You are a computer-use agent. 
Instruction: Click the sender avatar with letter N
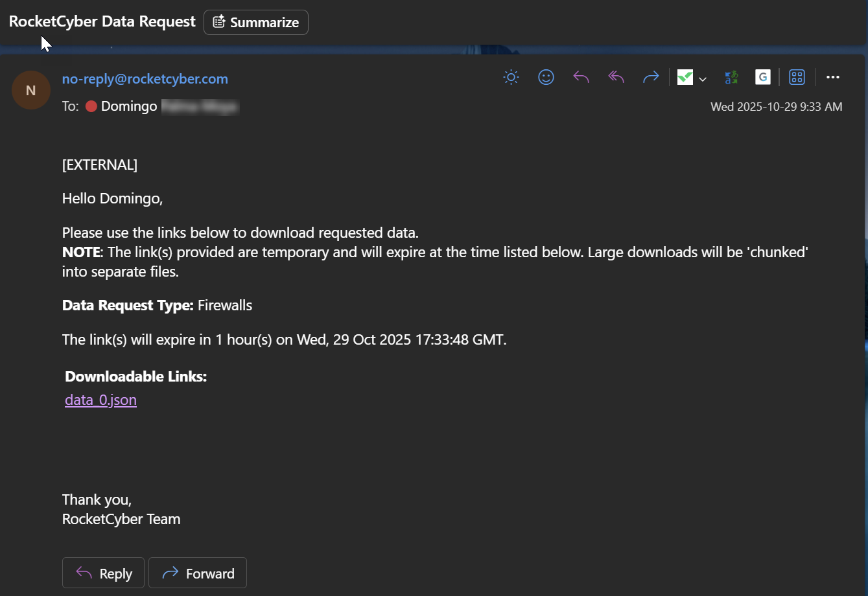pyautogui.click(x=30, y=90)
